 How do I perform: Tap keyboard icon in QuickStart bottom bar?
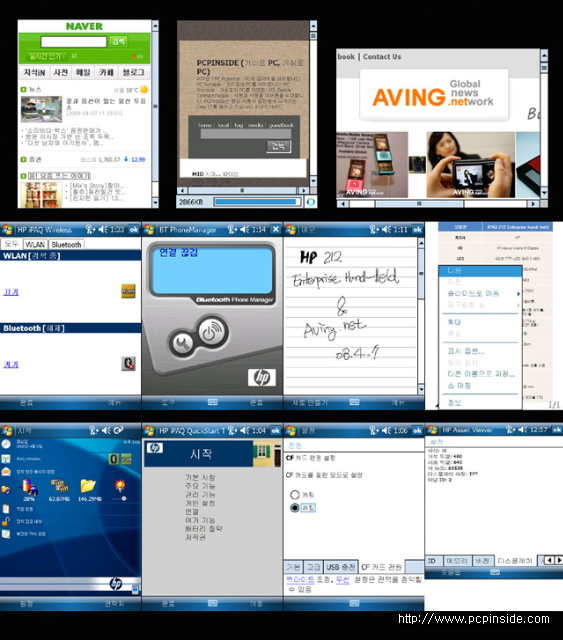tap(213, 603)
